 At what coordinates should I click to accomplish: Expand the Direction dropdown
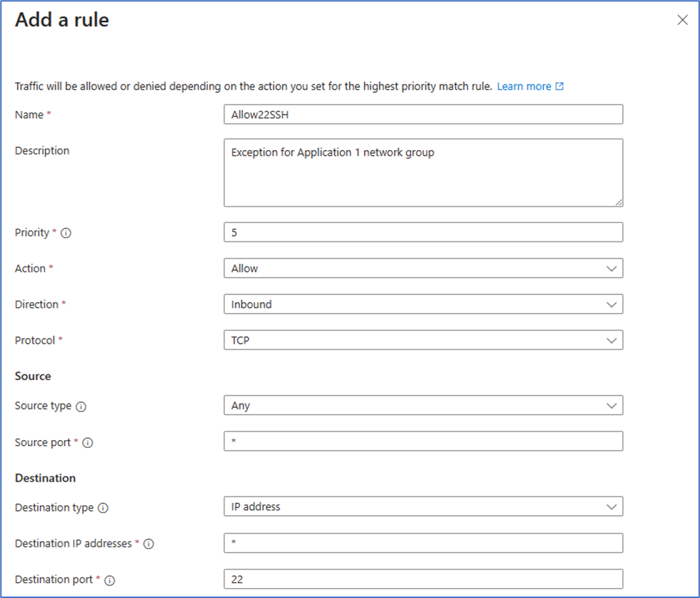point(423,304)
